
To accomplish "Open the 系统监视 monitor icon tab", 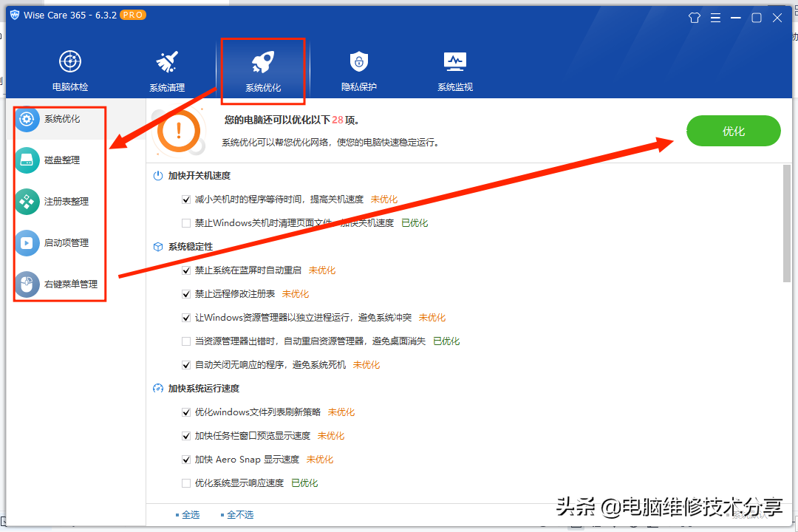I will click(455, 70).
